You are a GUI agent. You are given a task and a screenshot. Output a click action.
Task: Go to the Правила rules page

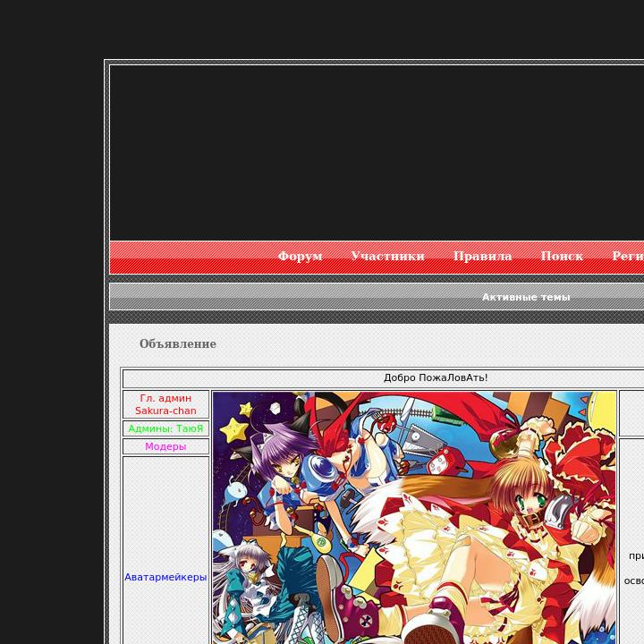tap(483, 256)
